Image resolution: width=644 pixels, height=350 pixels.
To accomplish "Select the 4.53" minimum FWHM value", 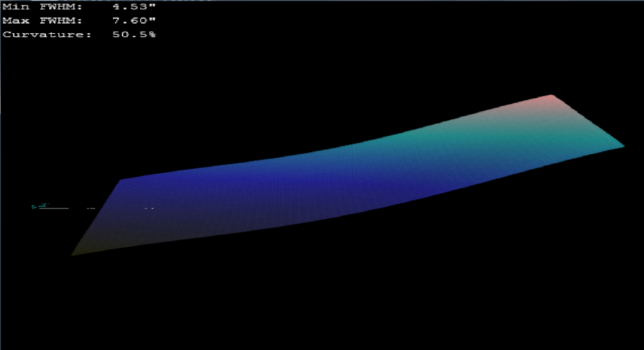I will 135,7.
